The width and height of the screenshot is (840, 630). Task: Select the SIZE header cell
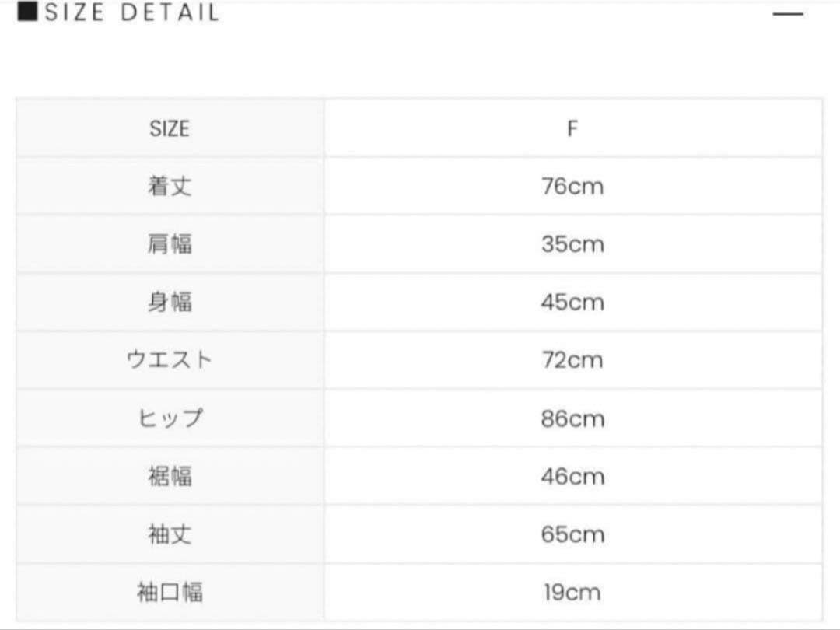coord(170,128)
